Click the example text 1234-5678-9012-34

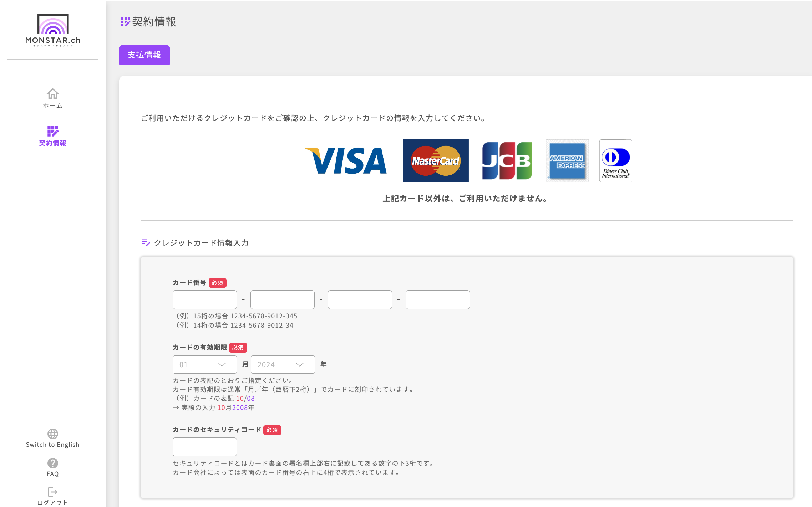[x=262, y=326]
